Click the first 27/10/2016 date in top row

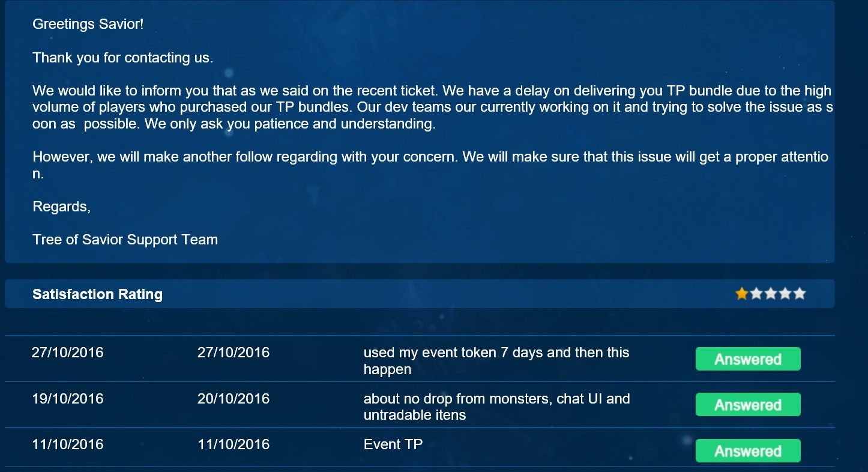pyautogui.click(x=67, y=352)
